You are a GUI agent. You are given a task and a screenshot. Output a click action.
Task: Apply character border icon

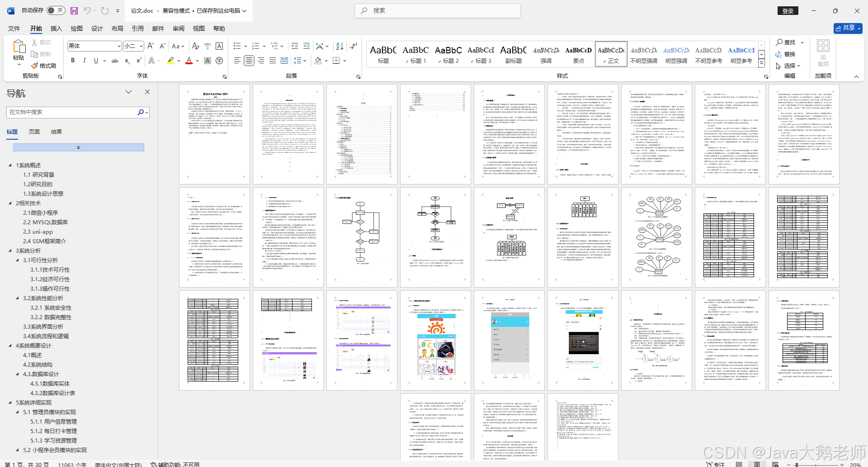point(219,46)
